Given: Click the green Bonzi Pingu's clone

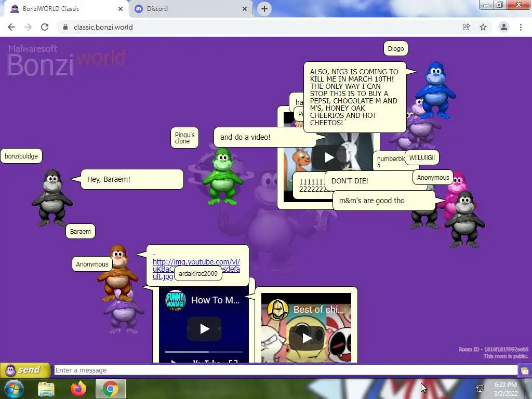Looking at the screenshot, I should [222, 177].
